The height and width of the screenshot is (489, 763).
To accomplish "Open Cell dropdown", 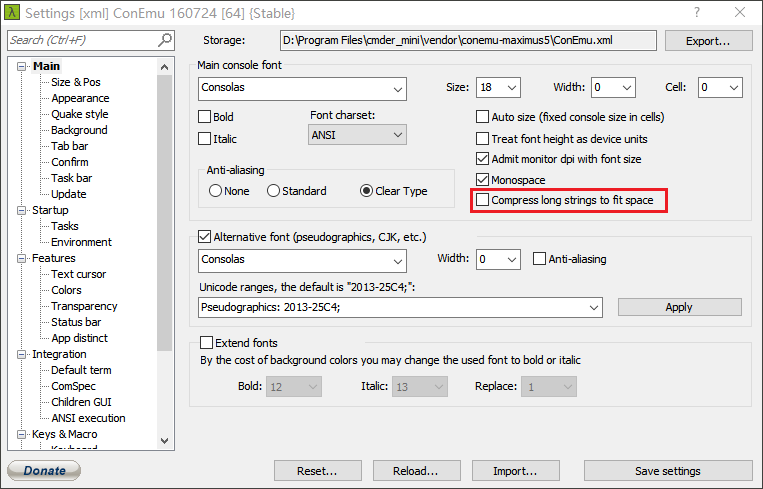I will click(720, 88).
